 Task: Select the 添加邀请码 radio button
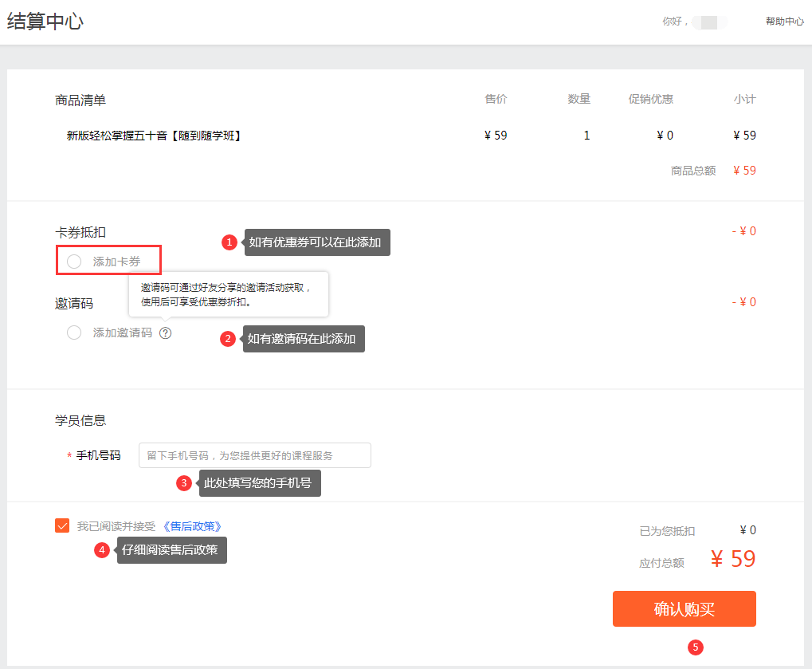[x=74, y=333]
